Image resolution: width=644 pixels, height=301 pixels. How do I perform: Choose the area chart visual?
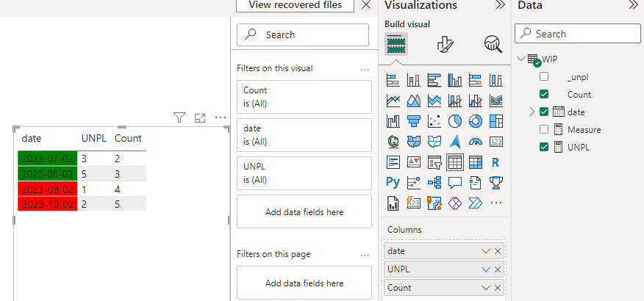414,101
